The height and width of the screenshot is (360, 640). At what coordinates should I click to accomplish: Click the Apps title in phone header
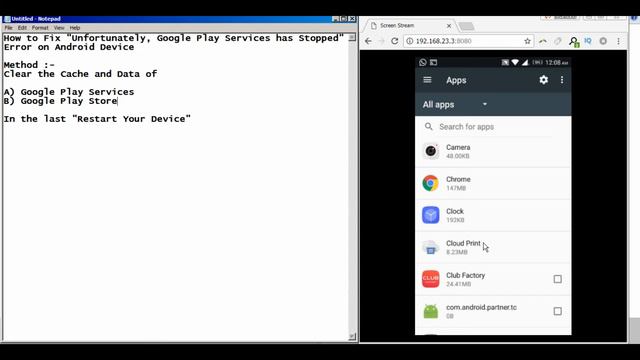coord(456,80)
